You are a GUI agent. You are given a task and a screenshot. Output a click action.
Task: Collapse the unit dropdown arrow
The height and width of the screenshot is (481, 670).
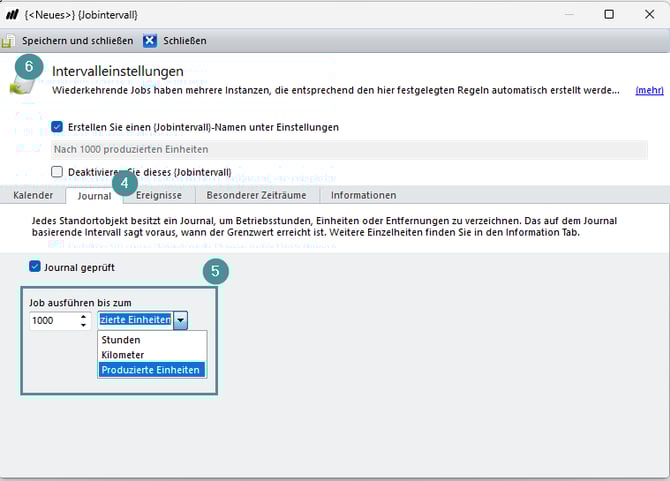[x=180, y=321]
